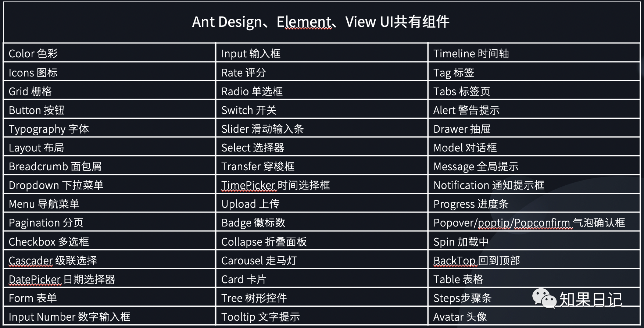Select the 'Timeline 时间轴' cell
Viewport: 644px width, 328px height.
(x=534, y=53)
